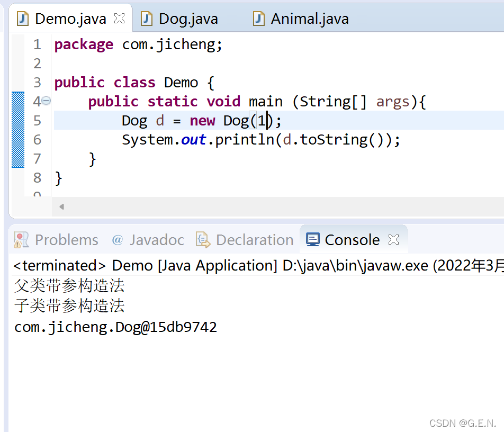Click line number 5 in the gutter
The height and width of the screenshot is (432, 504).
[x=37, y=121]
